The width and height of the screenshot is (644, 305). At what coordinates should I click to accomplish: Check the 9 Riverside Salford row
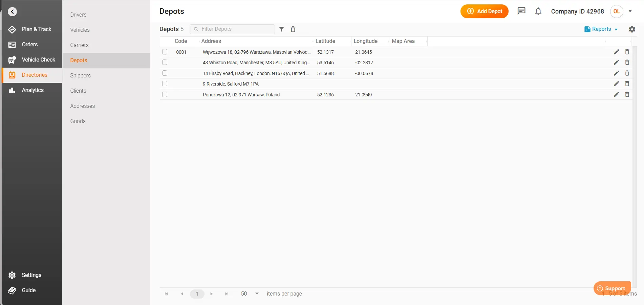[x=165, y=84]
